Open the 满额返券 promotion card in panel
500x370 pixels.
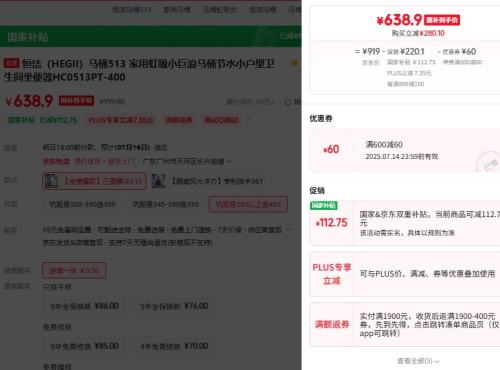405,324
